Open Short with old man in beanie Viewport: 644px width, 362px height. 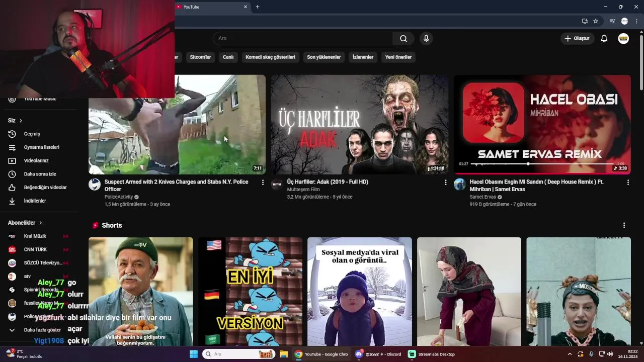140,292
